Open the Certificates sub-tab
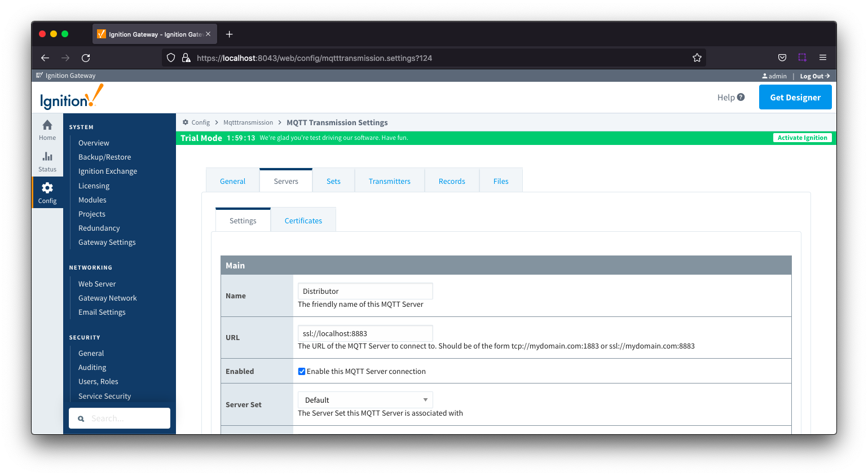 pos(303,221)
